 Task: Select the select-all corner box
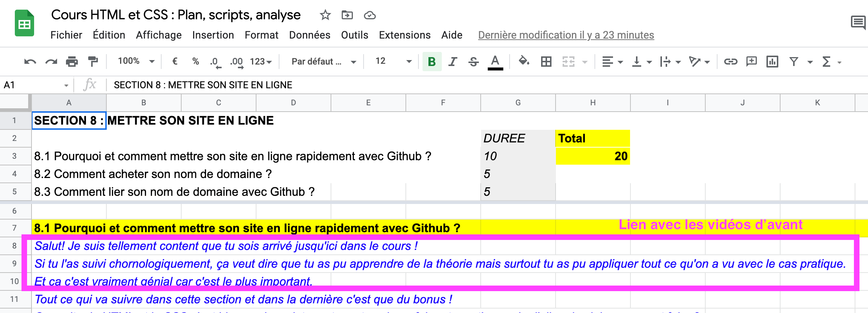click(15, 103)
